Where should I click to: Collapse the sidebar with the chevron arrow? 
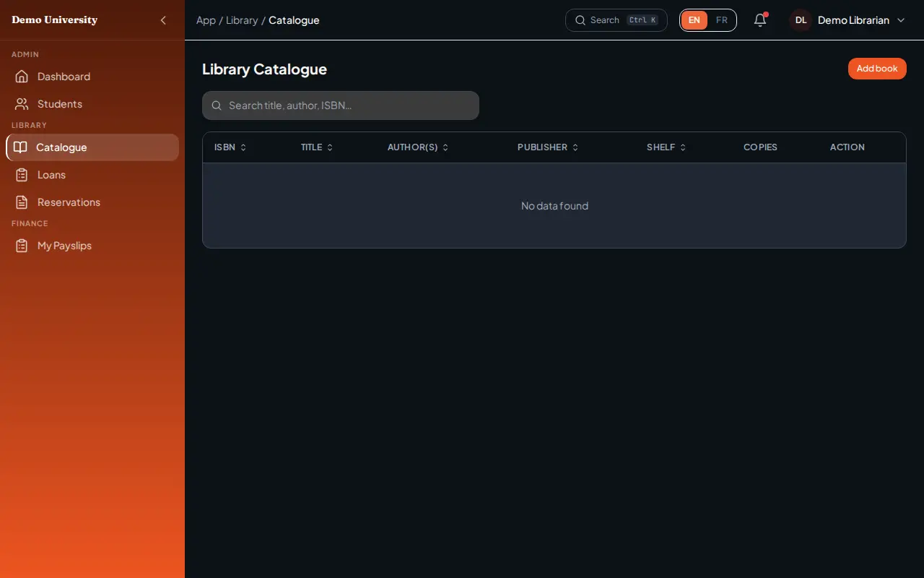click(x=163, y=20)
